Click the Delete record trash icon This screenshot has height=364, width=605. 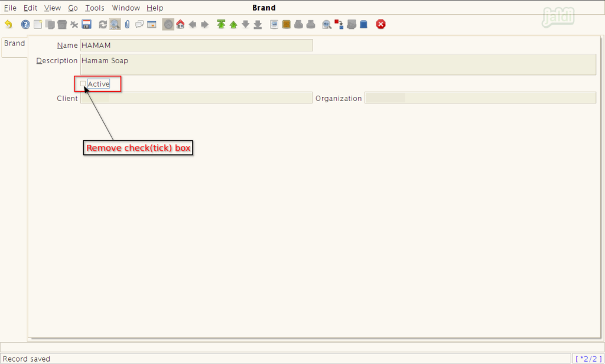point(62,24)
